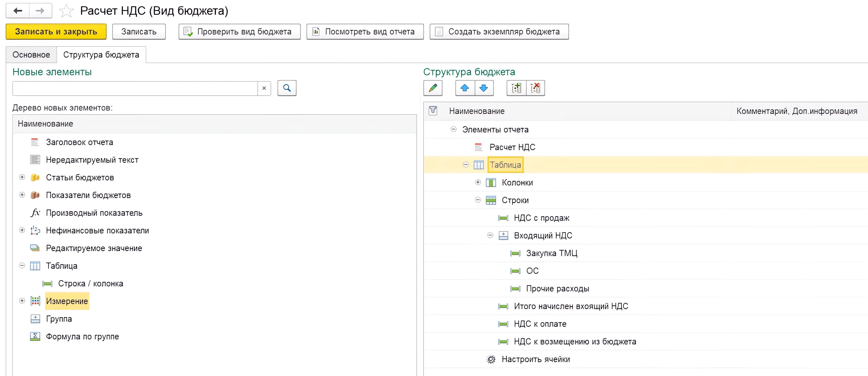The height and width of the screenshot is (376, 868).
Task: Click the magnifier search button
Action: (287, 88)
